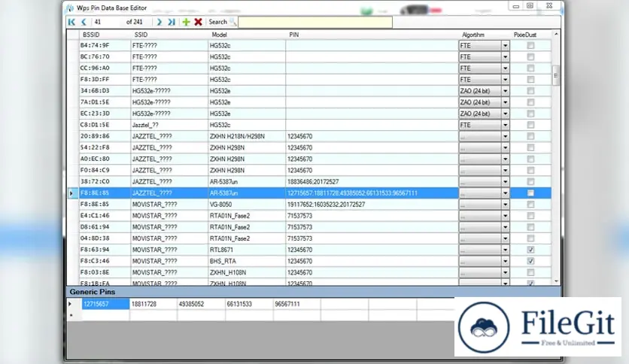Toggle the PixieDust checkbox for 8C:76:70

click(x=530, y=57)
